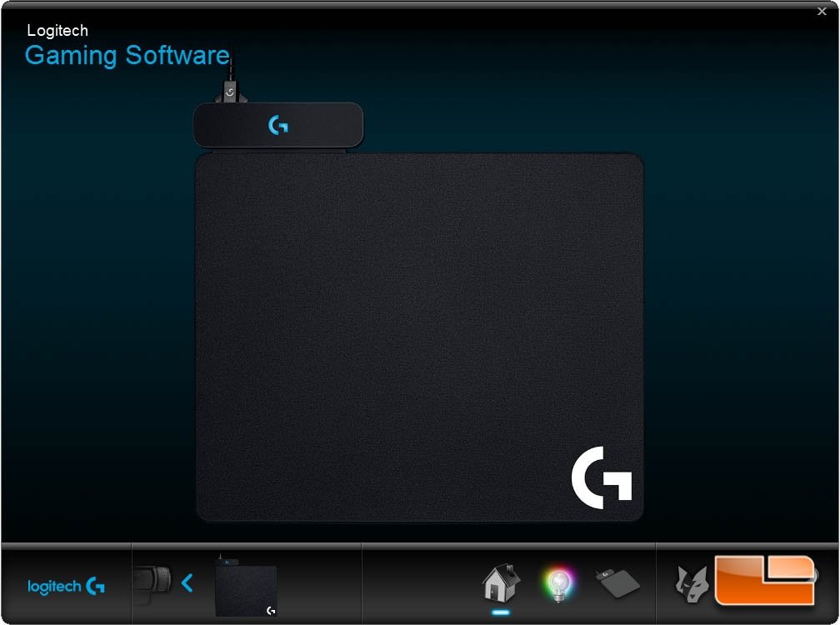The width and height of the screenshot is (840, 625).
Task: Go to previous device with left chevron
Action: tap(187, 582)
